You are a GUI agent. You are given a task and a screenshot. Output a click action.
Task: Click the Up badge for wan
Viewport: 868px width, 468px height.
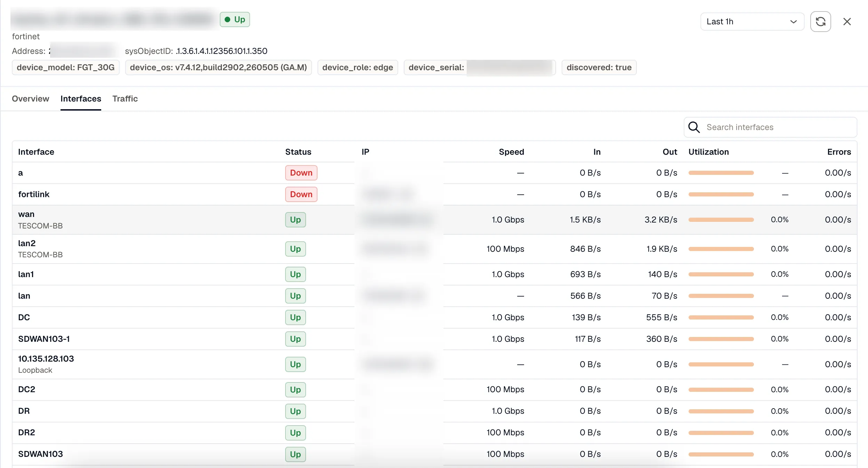295,220
